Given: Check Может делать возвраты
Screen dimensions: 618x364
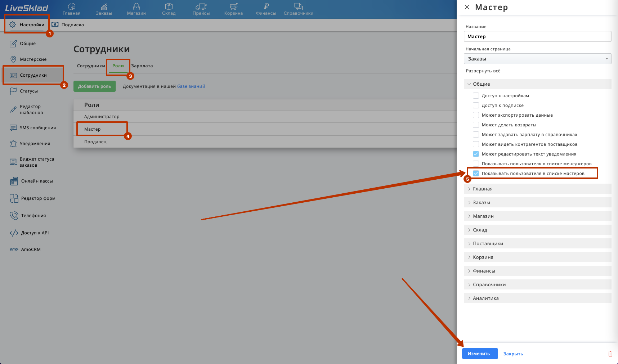Looking at the screenshot, I should (476, 125).
